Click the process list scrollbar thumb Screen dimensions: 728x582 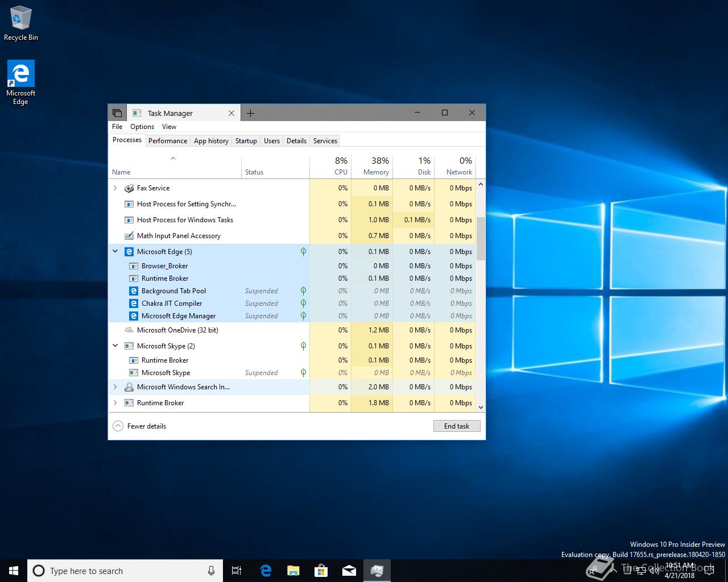[x=481, y=238]
